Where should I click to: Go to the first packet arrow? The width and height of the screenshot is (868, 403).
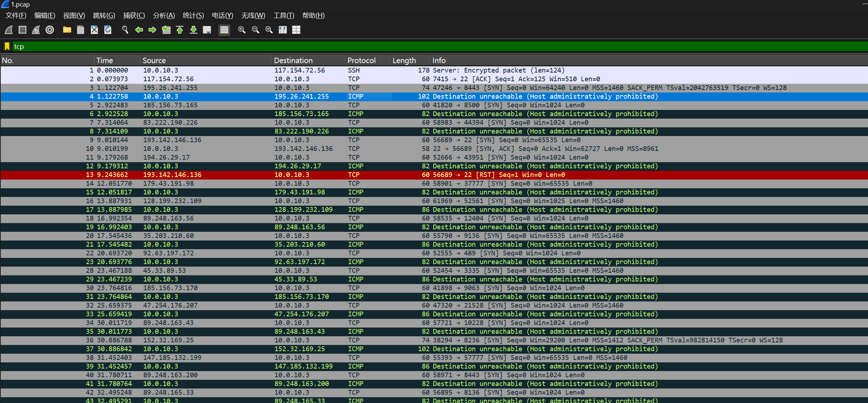(x=180, y=30)
